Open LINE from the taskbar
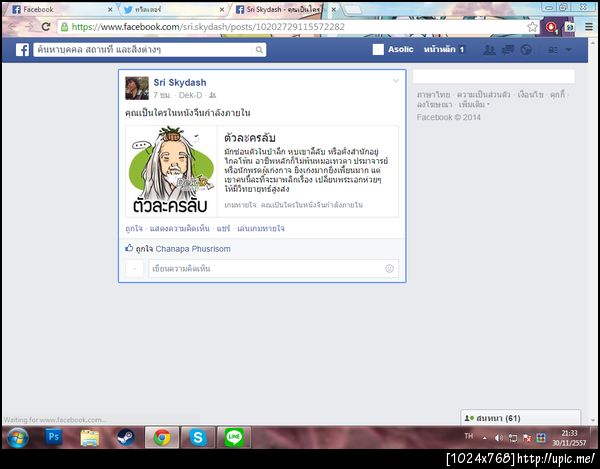 tap(234, 438)
